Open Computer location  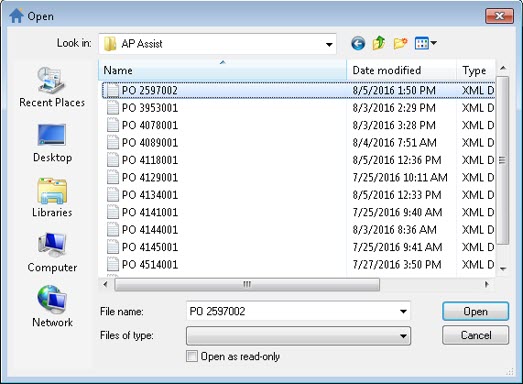(x=52, y=253)
